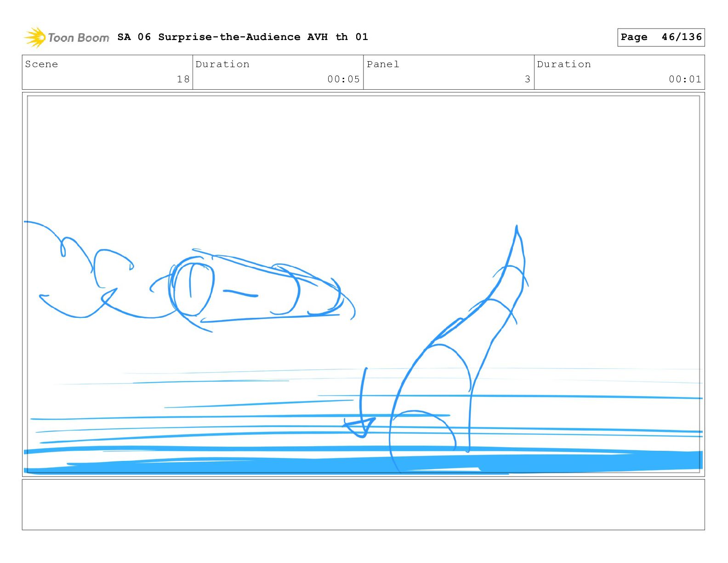Click the scene duration value '00:05'
Viewport: 728px width, 563px height.
343,79
